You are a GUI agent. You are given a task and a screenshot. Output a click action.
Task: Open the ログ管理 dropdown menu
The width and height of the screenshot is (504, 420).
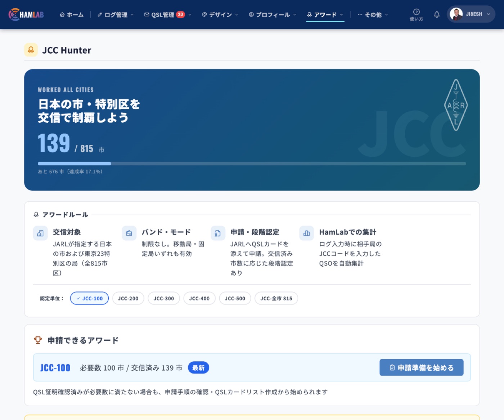pos(116,14)
